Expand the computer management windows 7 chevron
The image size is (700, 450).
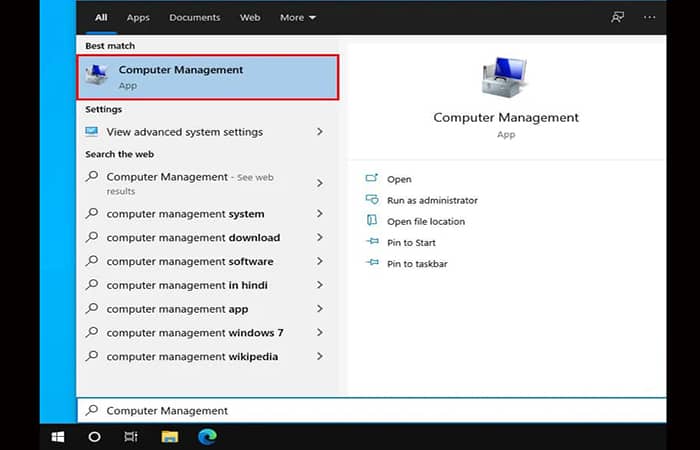[320, 332]
